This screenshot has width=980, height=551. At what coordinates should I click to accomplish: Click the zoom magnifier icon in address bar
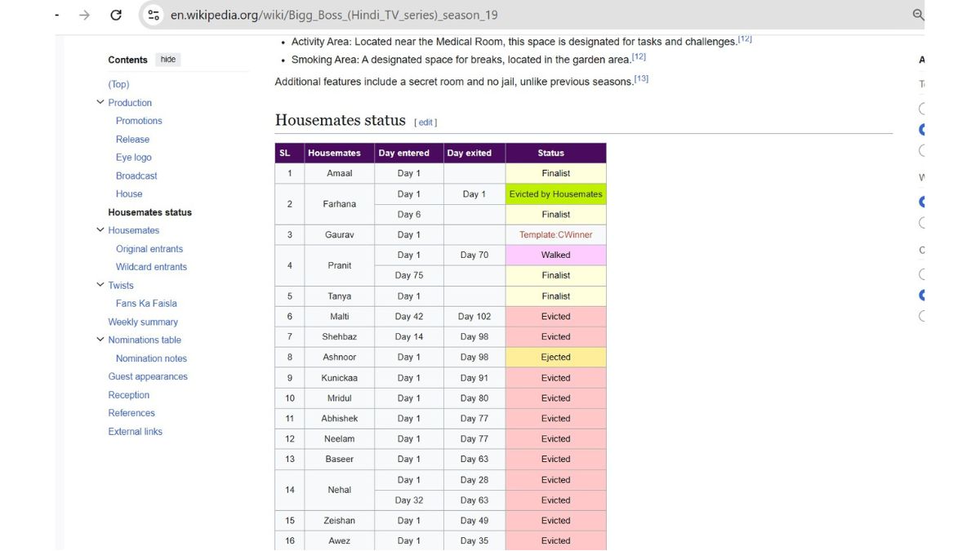[x=918, y=15]
